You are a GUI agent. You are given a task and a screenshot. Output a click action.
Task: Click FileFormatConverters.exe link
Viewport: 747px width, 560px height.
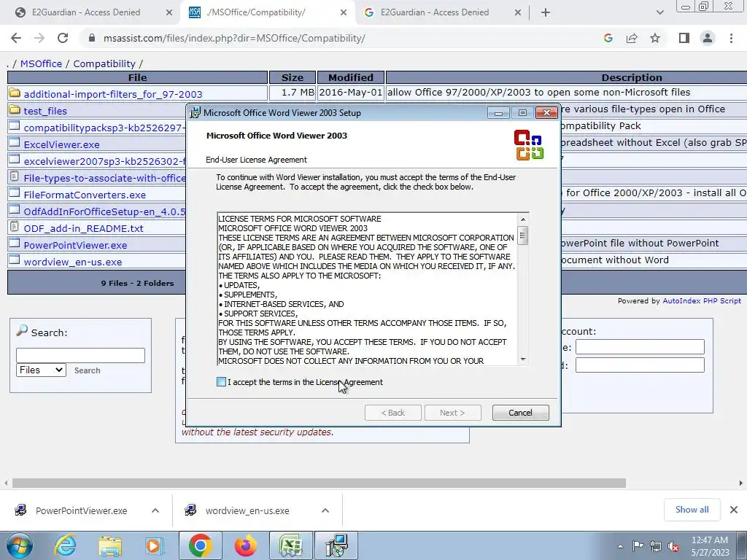[85, 195]
